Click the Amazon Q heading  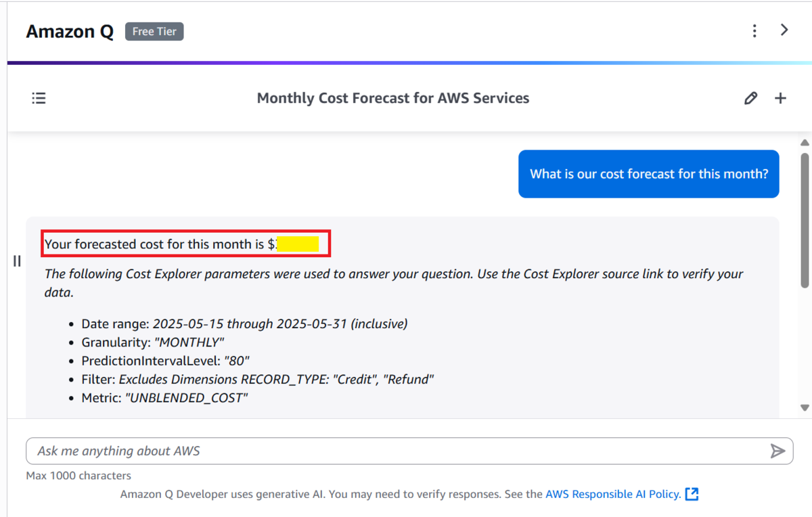tap(70, 31)
